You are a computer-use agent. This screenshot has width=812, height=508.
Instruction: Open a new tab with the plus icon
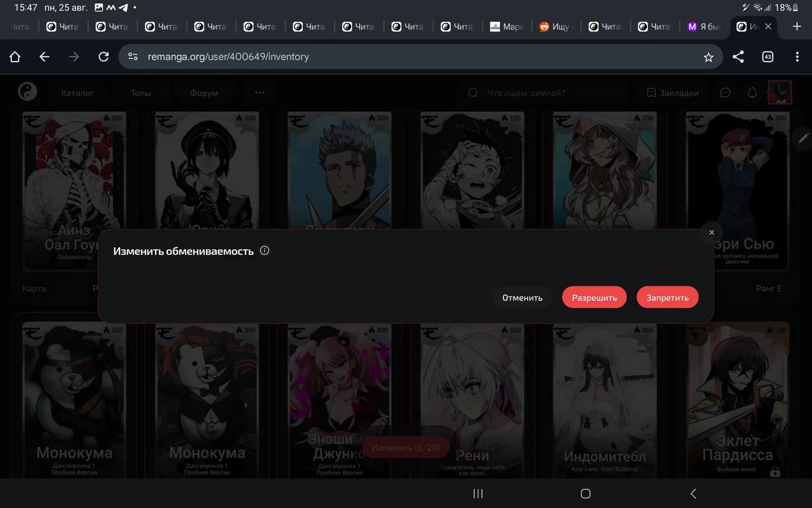tap(797, 26)
